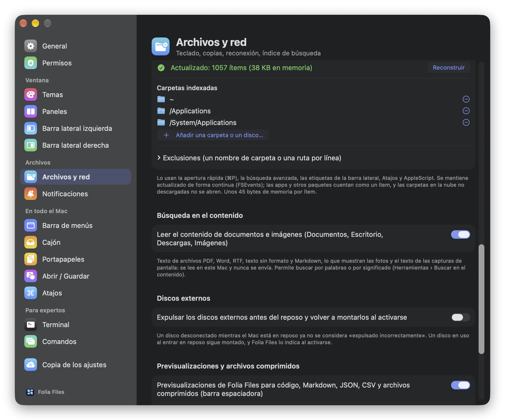Viewport: 505px width, 420px height.
Task: Select Barra lateral derecha icon
Action: [31, 145]
